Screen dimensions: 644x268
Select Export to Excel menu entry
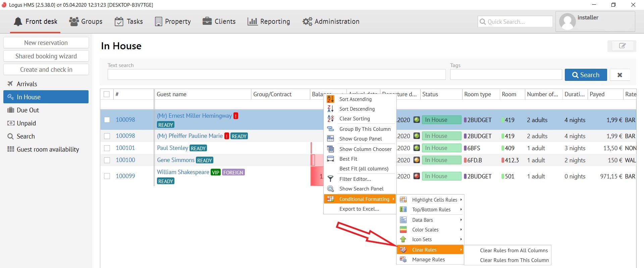coord(359,209)
